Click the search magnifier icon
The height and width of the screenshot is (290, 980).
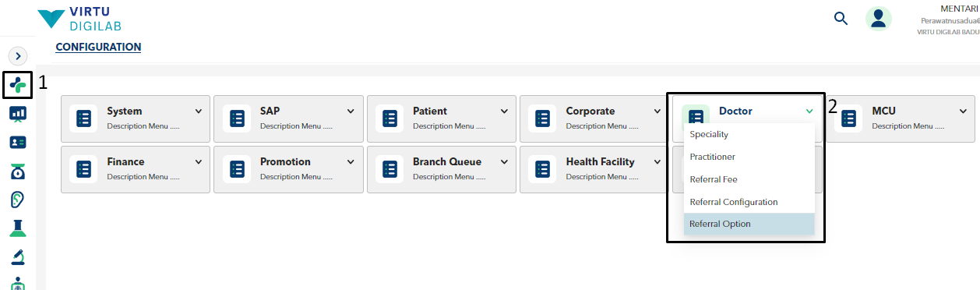(x=841, y=18)
